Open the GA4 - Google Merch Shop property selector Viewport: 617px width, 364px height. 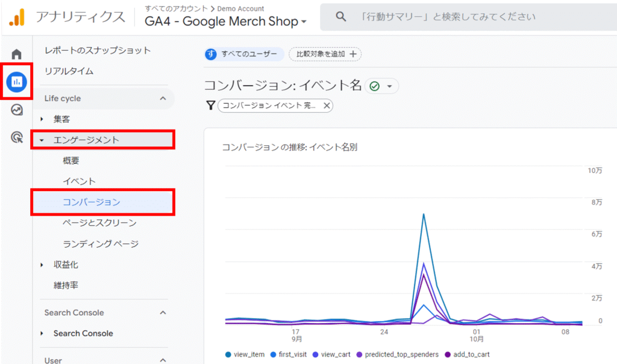pos(225,22)
